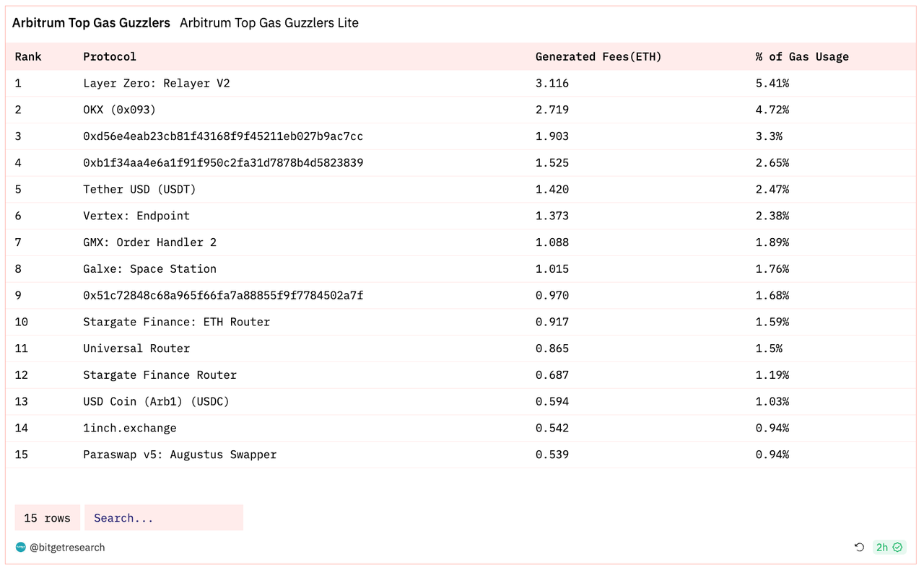Select address 0xb1f34aa4e6a1f91f950c2fa31d7878b4d5823839
The height and width of the screenshot is (570, 924).
pos(223,163)
